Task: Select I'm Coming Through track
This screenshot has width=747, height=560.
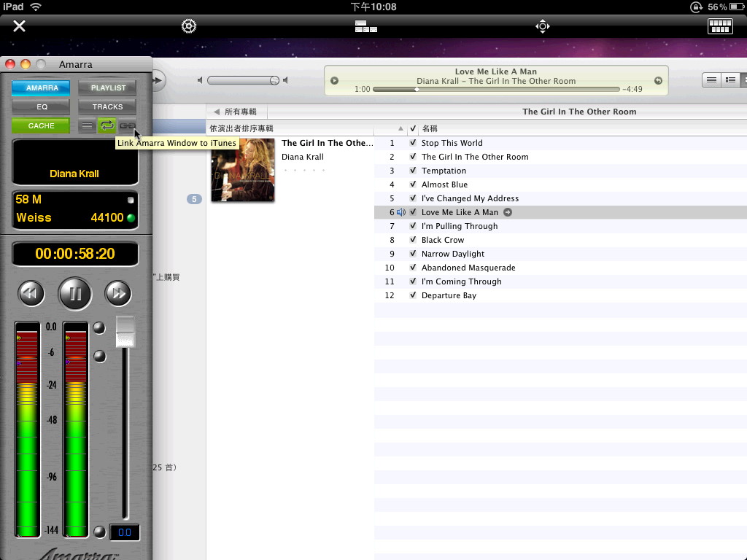Action: click(x=461, y=281)
